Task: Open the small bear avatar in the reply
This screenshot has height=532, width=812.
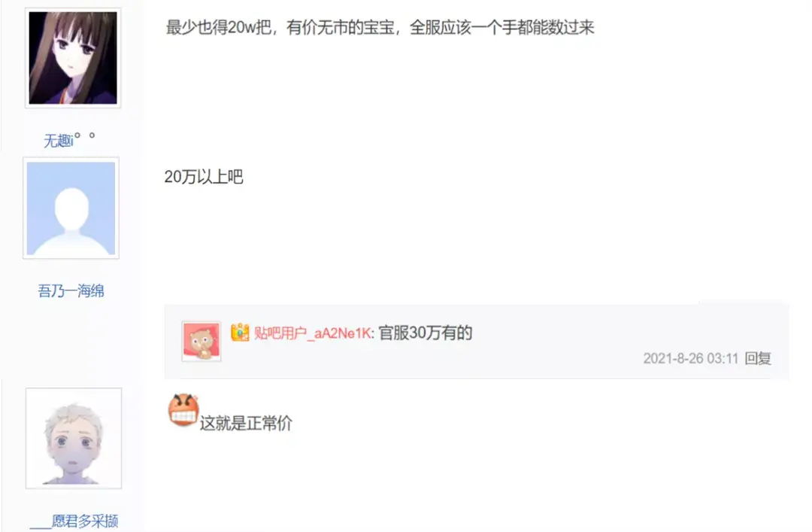Action: pos(201,341)
